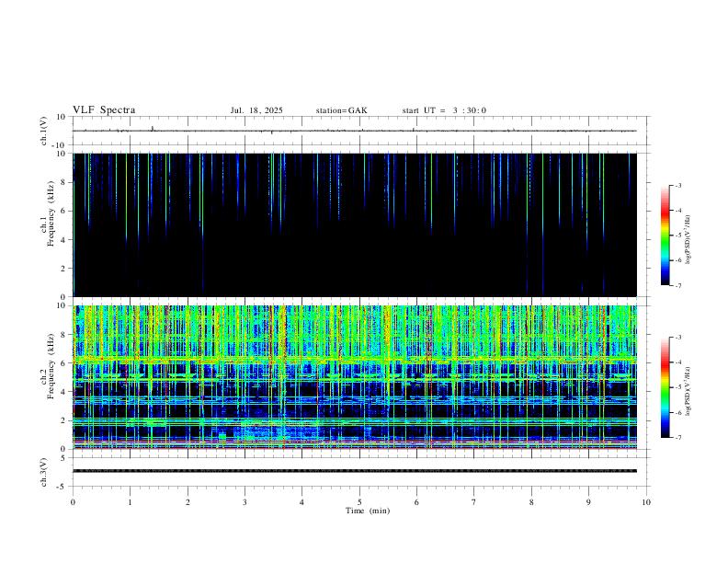Click the "start UT = 3 :30: 0" text
728x563 pixels.
444,110
